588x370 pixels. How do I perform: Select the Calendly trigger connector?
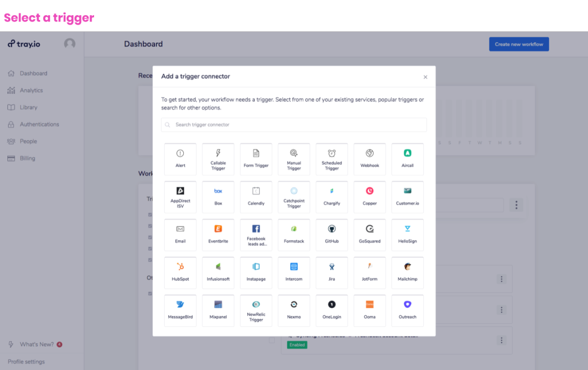click(x=256, y=197)
